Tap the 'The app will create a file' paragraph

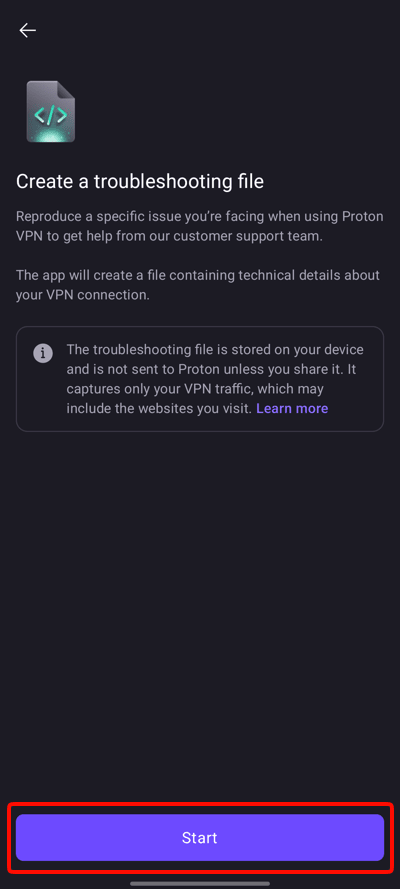click(x=198, y=285)
